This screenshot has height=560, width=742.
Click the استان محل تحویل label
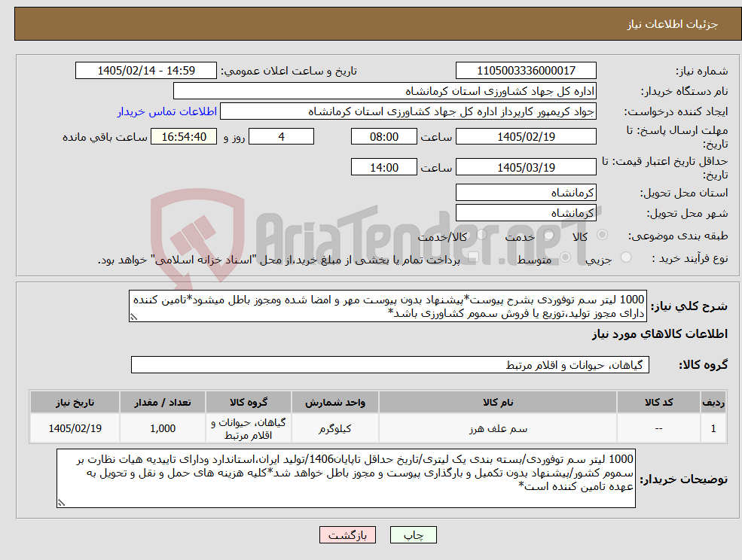pos(684,193)
